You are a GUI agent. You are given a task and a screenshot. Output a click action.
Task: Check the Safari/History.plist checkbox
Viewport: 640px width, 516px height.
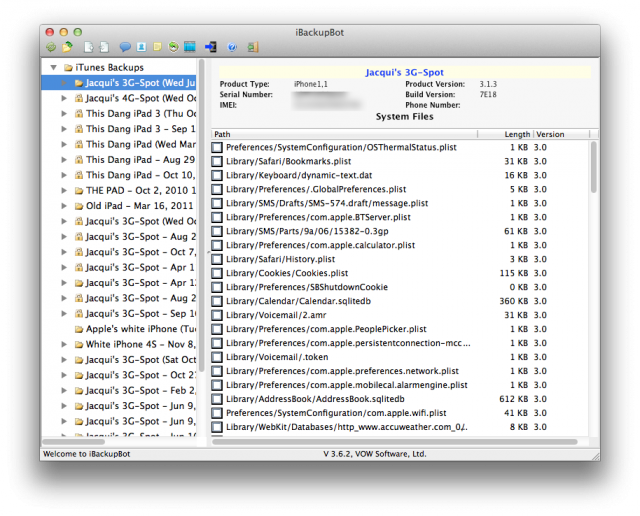click(217, 259)
